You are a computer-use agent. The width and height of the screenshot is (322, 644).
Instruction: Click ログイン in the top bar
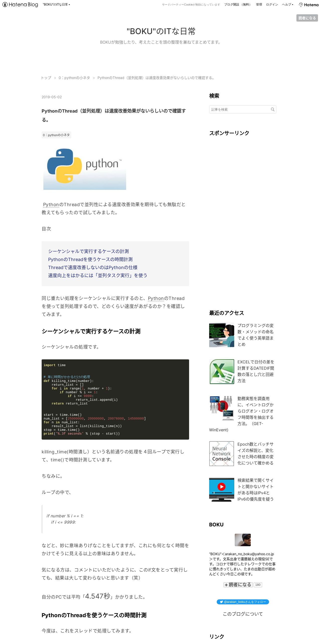pyautogui.click(x=272, y=5)
